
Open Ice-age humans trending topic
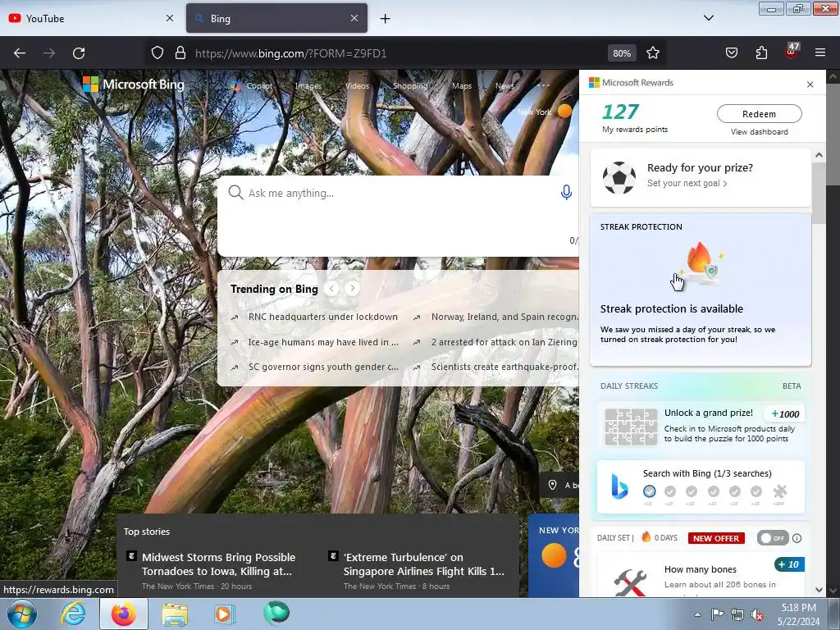click(x=323, y=342)
